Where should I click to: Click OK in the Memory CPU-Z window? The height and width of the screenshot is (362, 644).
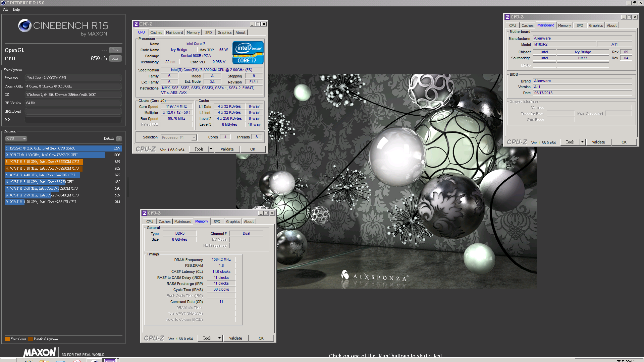[261, 338]
